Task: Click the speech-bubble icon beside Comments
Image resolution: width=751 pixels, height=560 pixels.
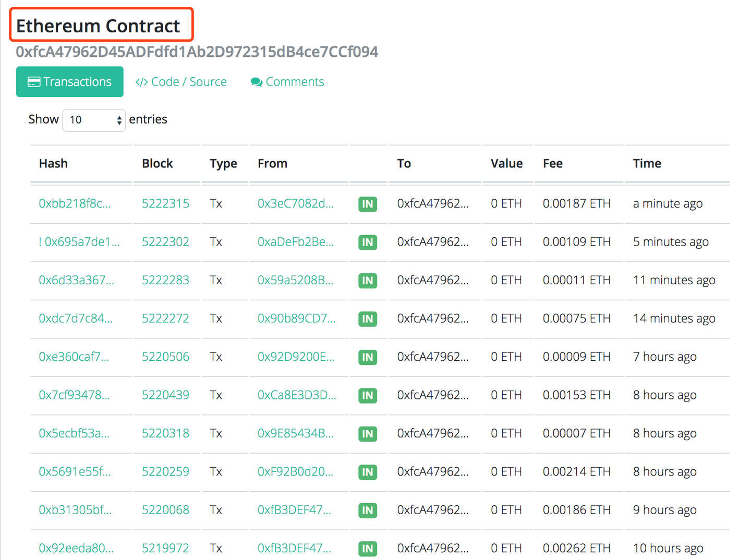Action: 256,82
